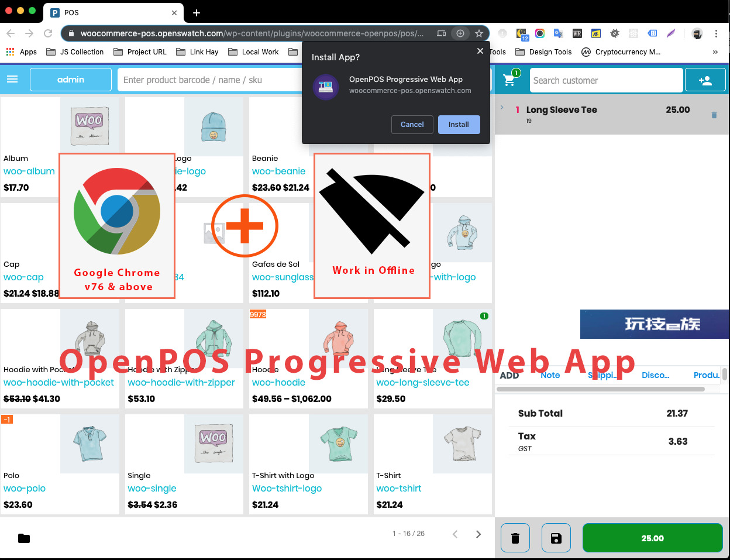Clear the cart with the bottom trash button
The image size is (730, 560).
point(515,538)
